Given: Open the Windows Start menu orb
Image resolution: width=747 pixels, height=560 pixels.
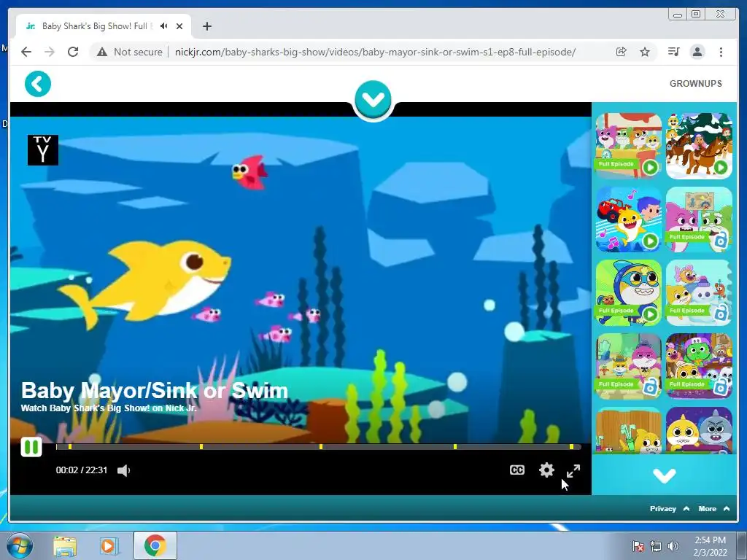Looking at the screenshot, I should 20,545.
